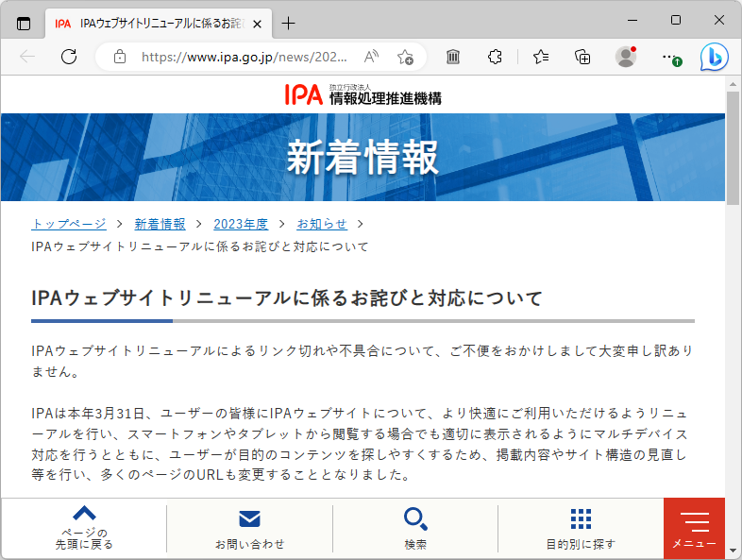
Task: Open お知らせ breadcrumb link
Action: 322,224
